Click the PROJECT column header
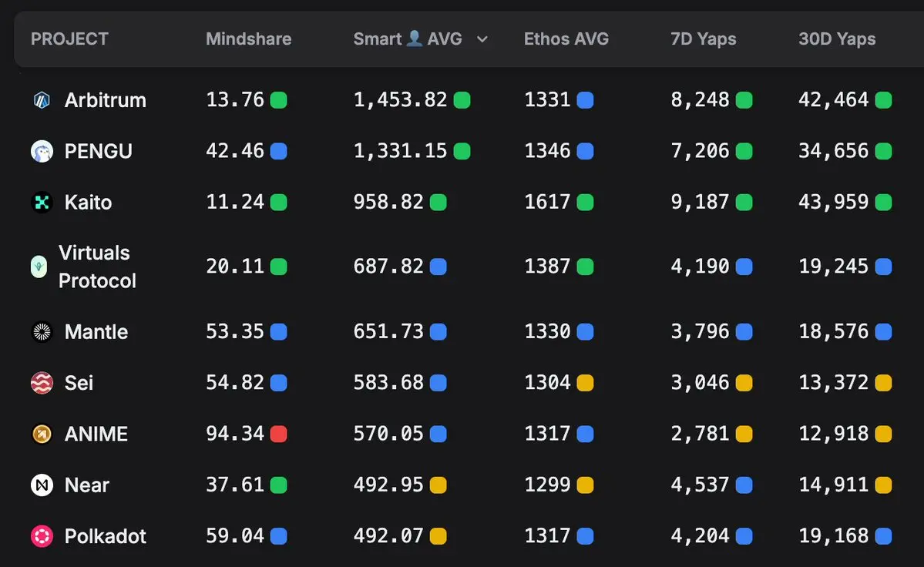 [x=69, y=39]
